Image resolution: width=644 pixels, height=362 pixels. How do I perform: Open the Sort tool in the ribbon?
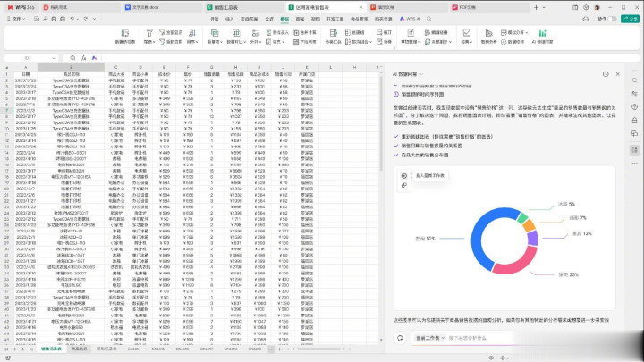(x=191, y=36)
